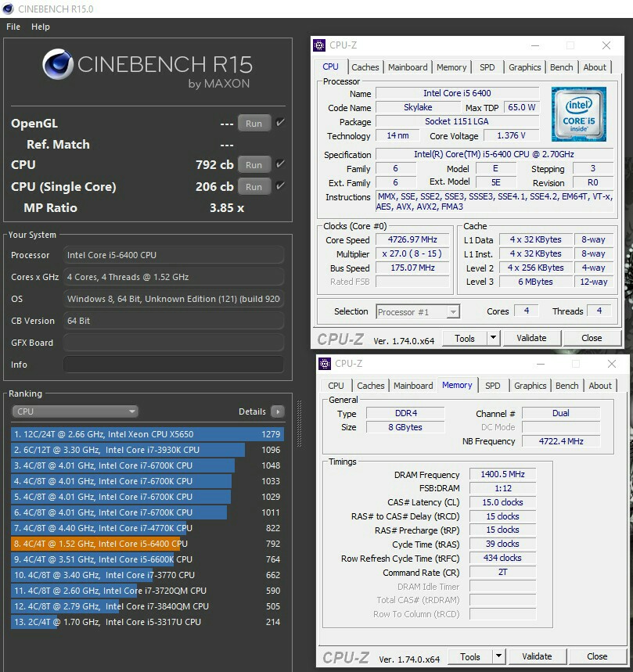Click Tools button in upper CPU-Z

pyautogui.click(x=465, y=338)
